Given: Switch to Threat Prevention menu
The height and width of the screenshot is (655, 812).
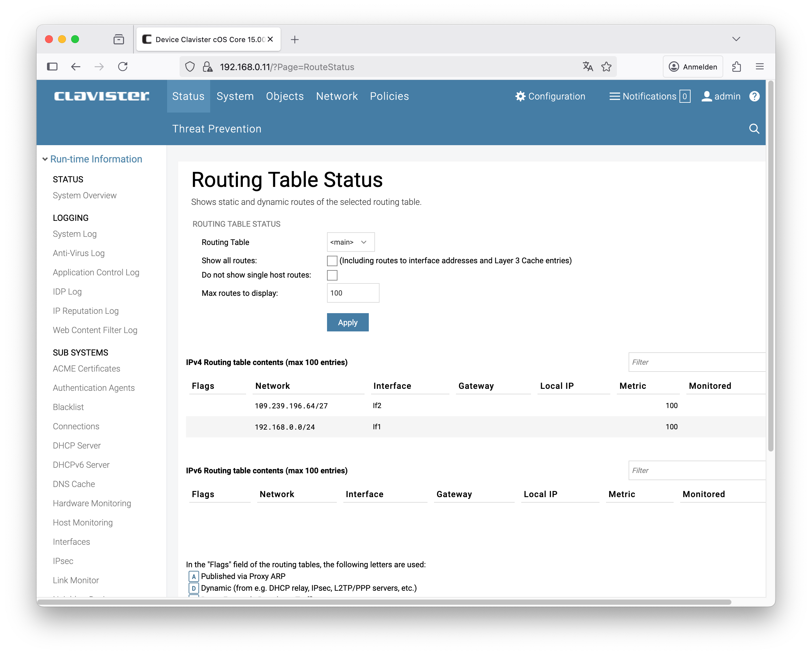Looking at the screenshot, I should click(x=217, y=129).
